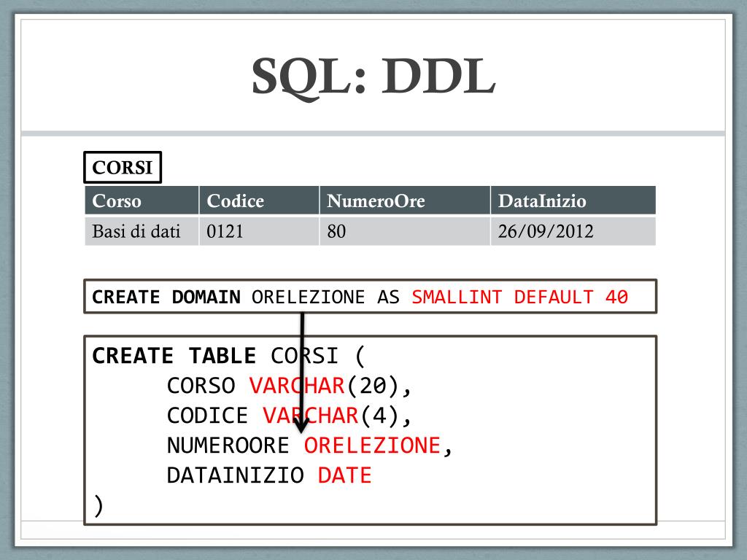Click the "CREATE DOMAIN" keywords
This screenshot has width=747, height=560.
click(x=166, y=297)
